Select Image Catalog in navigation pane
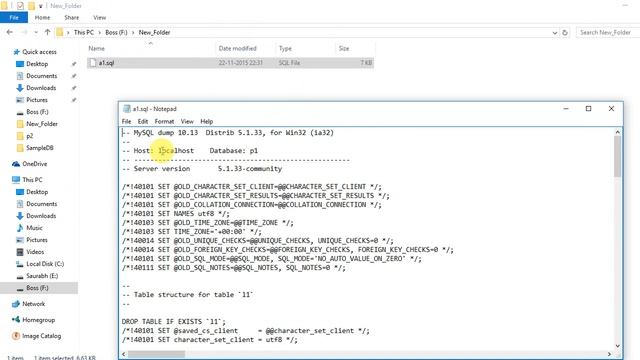 pyautogui.click(x=41, y=336)
